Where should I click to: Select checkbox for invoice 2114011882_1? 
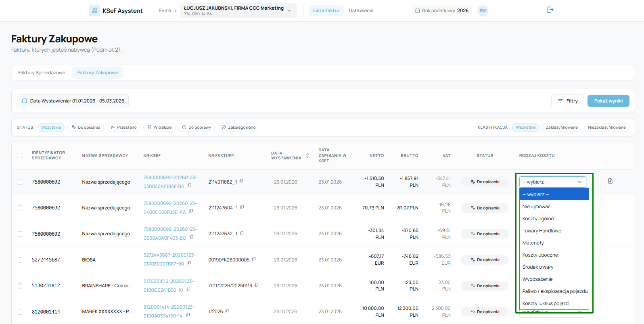tap(19, 182)
